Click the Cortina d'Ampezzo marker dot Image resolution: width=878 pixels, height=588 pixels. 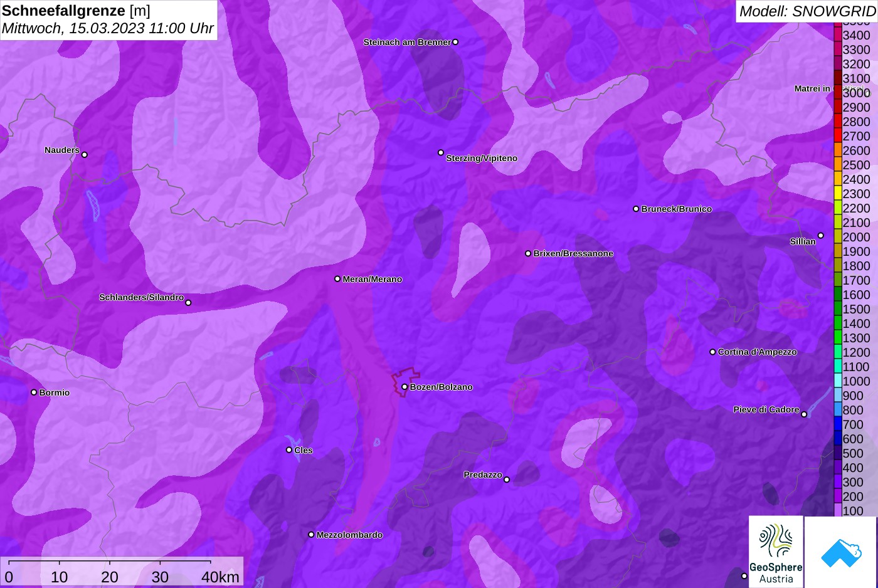[x=712, y=352]
